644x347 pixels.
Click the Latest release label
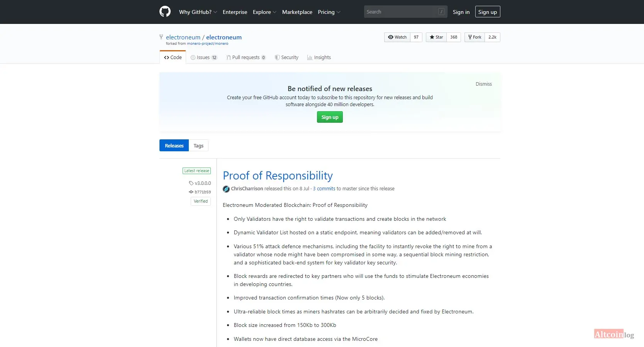197,171
